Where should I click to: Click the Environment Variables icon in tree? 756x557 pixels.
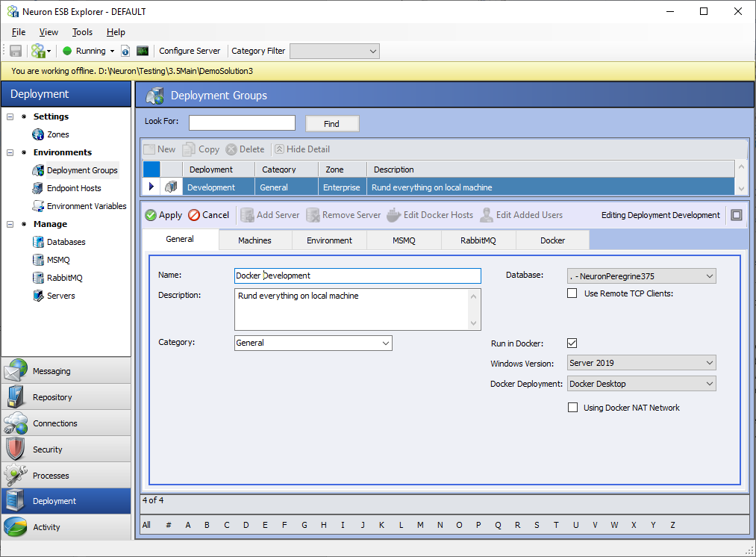(x=38, y=206)
